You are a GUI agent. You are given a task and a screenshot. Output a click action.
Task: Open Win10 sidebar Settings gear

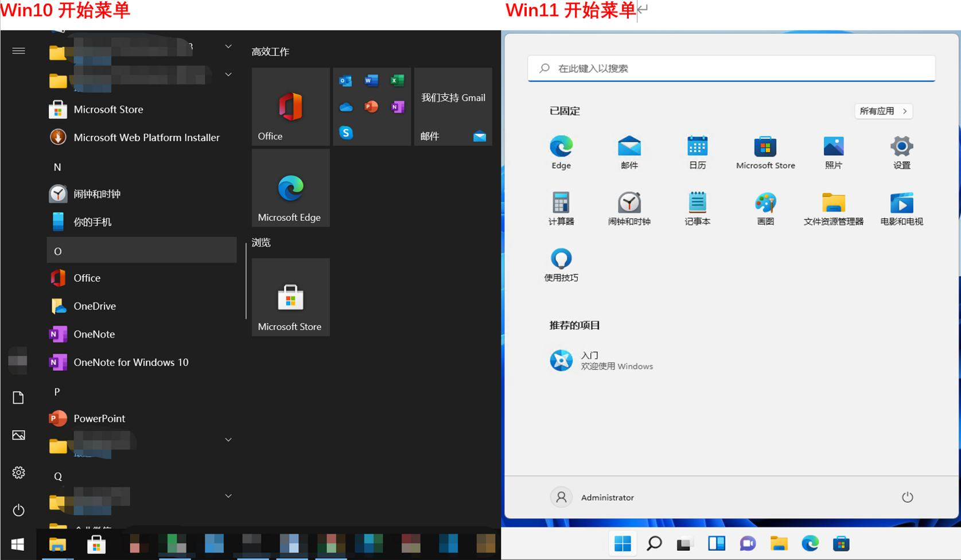click(18, 472)
